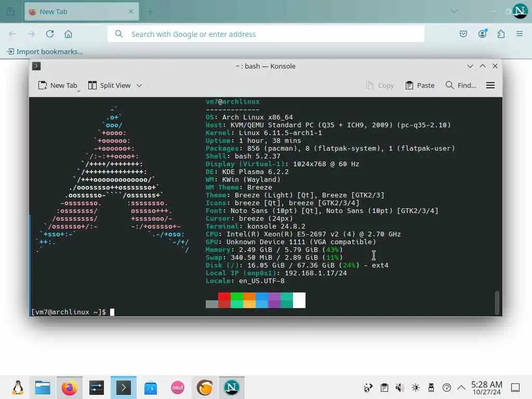Click the Firefox address search bar
The width and height of the screenshot is (532, 399).
(265, 34)
